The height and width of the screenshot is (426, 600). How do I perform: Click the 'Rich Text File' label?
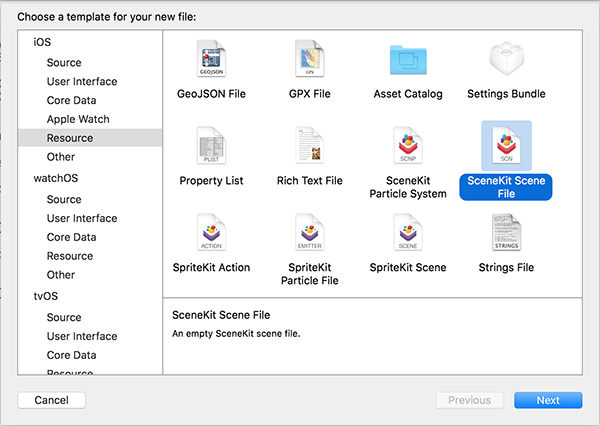pos(310,181)
